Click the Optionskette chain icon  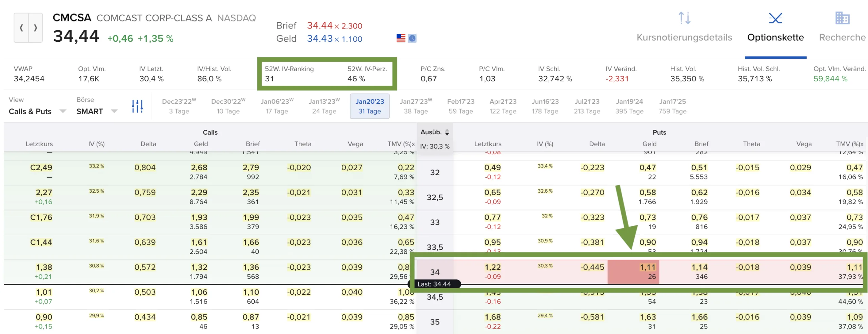(775, 18)
